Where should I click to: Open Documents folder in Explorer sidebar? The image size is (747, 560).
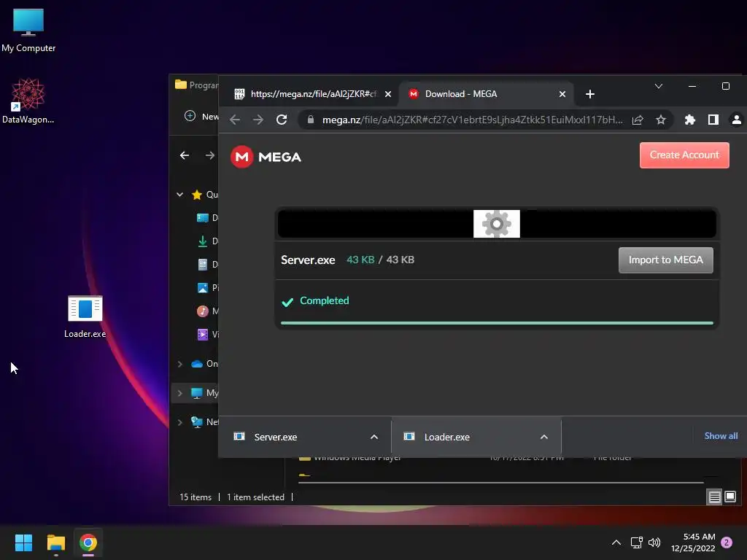[206, 264]
